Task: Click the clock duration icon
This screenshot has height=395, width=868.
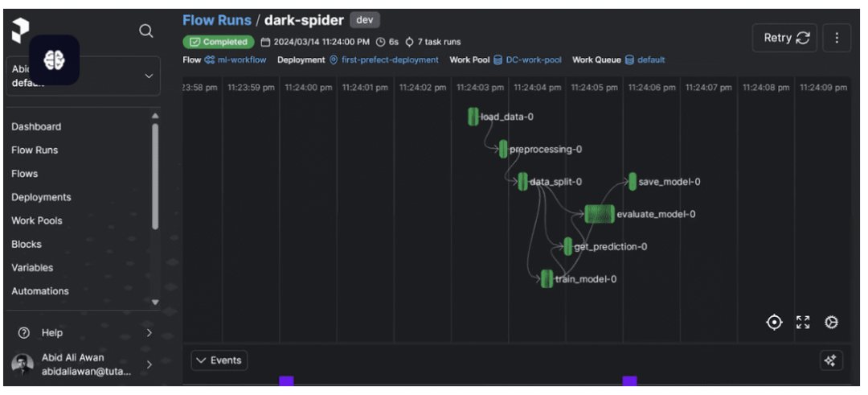Action: click(x=380, y=42)
